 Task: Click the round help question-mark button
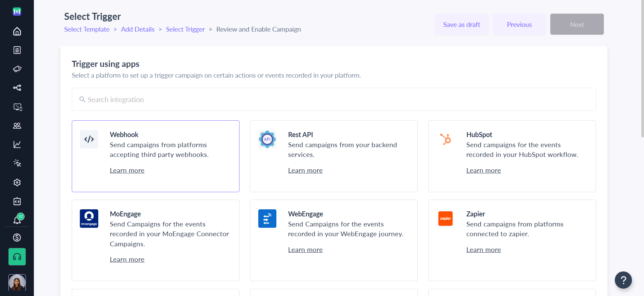click(x=623, y=280)
